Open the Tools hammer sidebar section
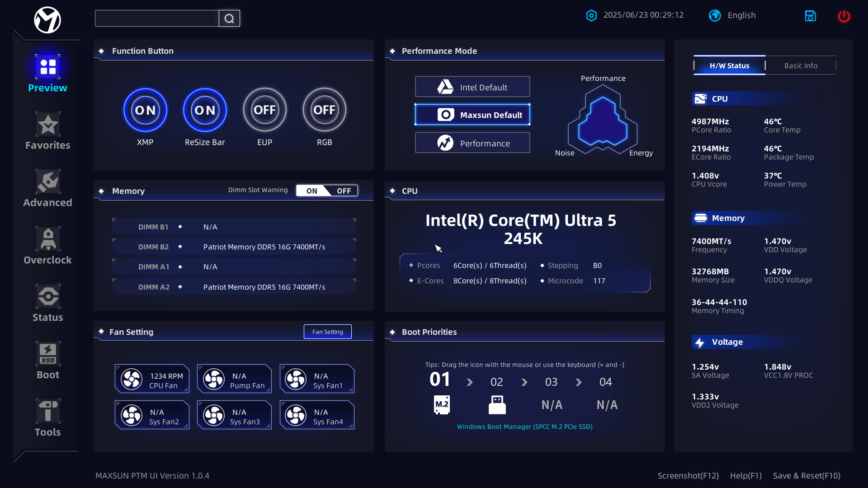Image resolution: width=868 pixels, height=488 pixels. pos(48,418)
